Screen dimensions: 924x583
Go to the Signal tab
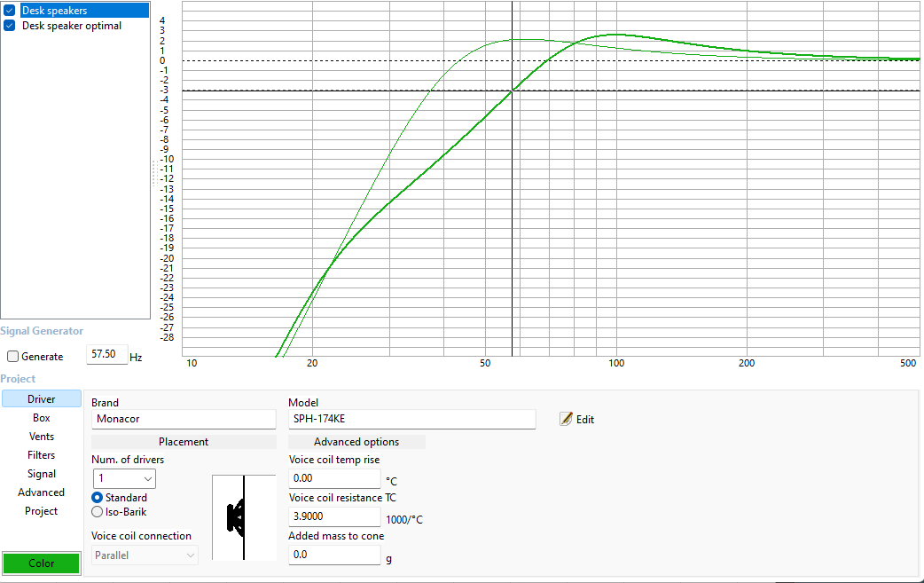click(x=42, y=474)
